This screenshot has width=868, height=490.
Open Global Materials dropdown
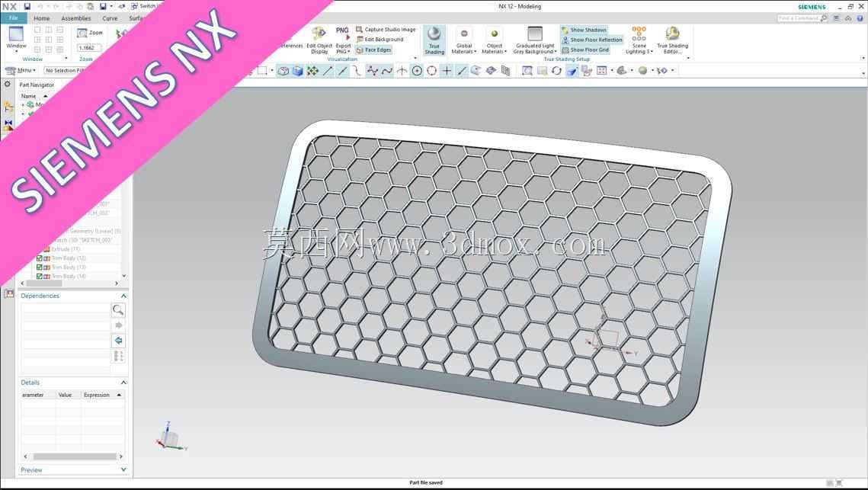pos(464,49)
